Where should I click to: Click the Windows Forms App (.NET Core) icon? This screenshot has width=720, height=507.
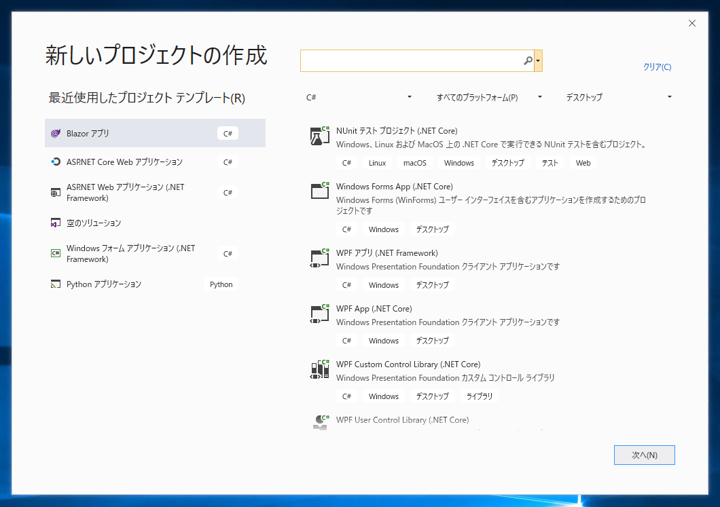320,191
